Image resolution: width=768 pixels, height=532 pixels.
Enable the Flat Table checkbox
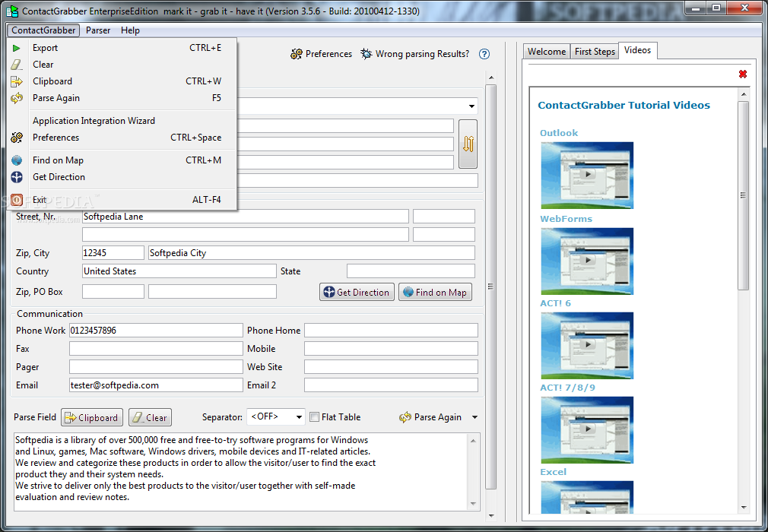(x=315, y=417)
